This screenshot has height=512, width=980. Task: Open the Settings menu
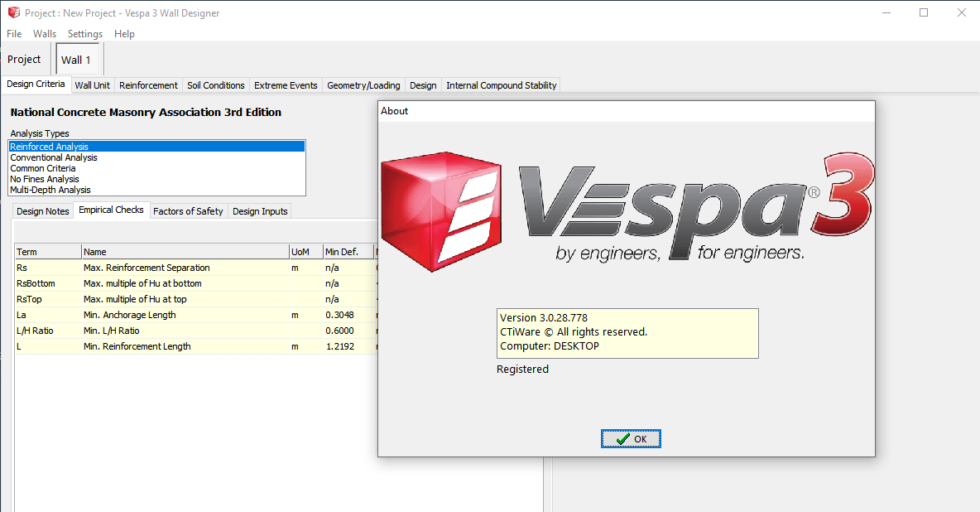tap(85, 34)
